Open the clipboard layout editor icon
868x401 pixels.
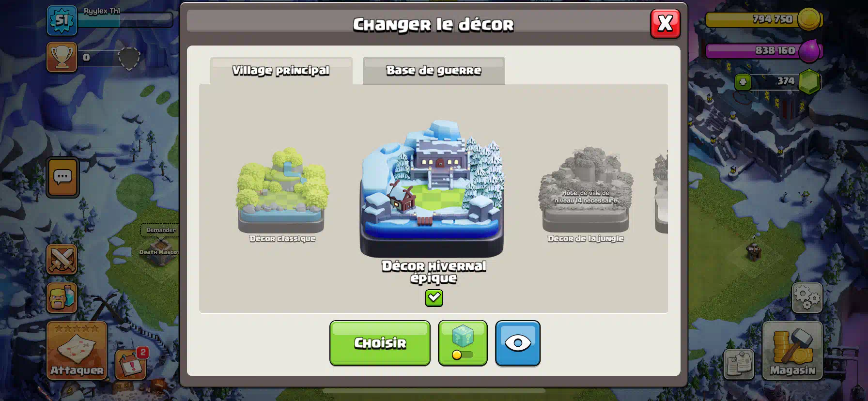pyautogui.click(x=739, y=364)
